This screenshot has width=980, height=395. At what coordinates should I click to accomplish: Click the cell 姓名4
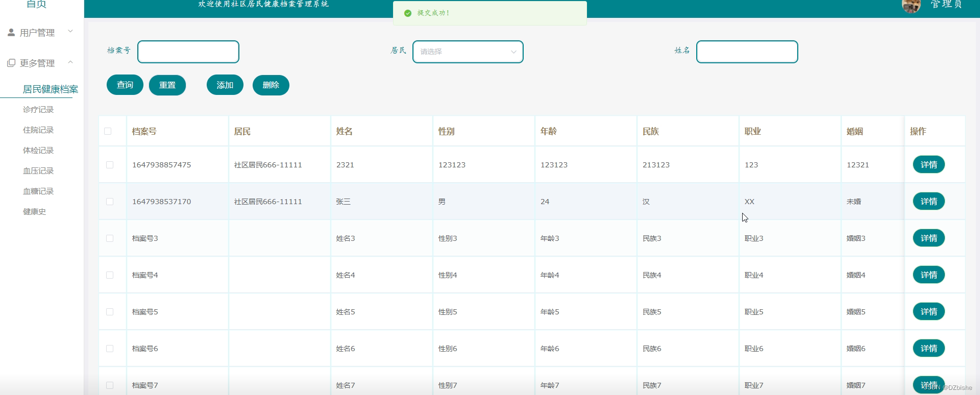(346, 275)
